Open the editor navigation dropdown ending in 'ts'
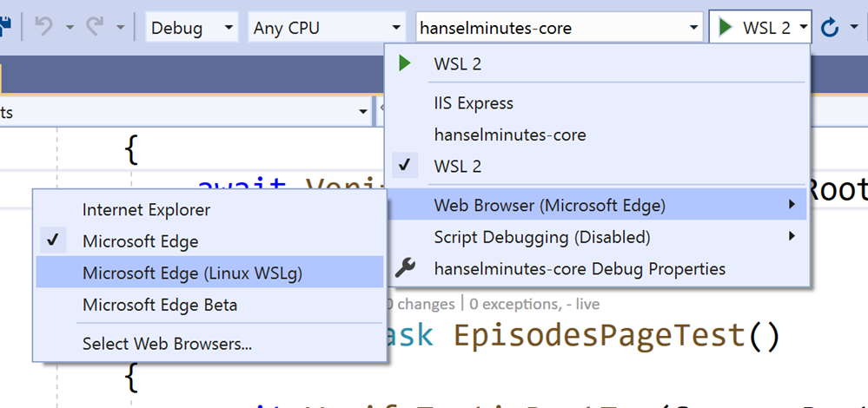868x408 pixels. 185,113
